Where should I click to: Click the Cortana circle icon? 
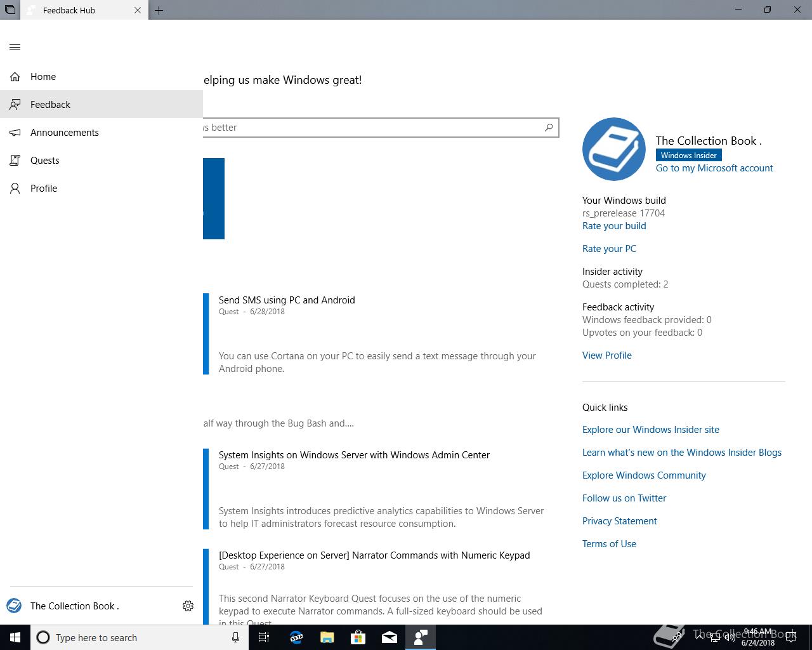43,637
